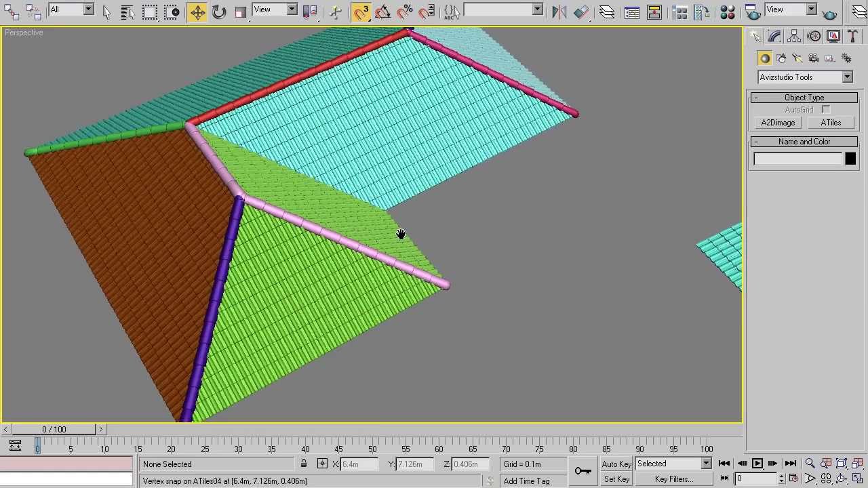Select the Move tool in toolbar
This screenshot has height=488, width=868.
point(197,12)
